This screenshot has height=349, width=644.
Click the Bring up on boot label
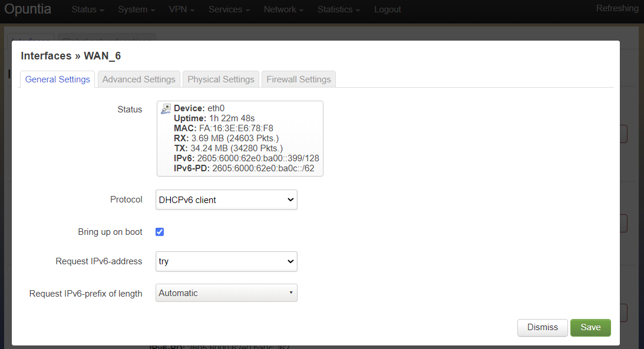[x=110, y=232]
